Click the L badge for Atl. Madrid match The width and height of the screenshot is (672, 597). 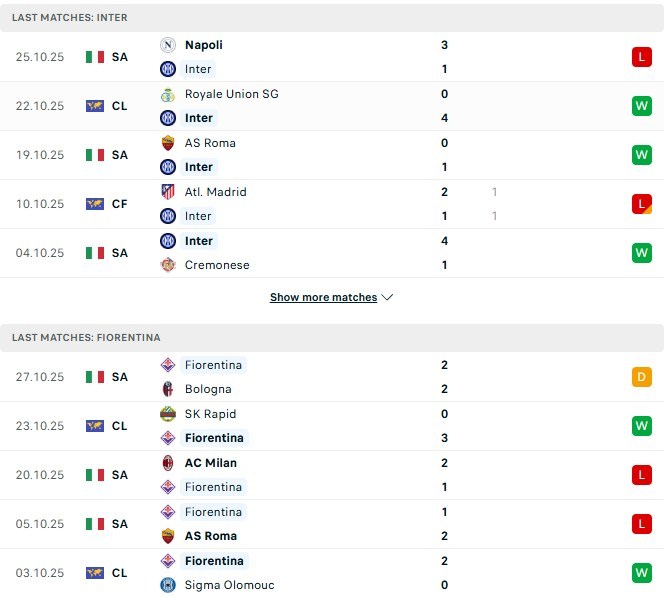pos(641,204)
